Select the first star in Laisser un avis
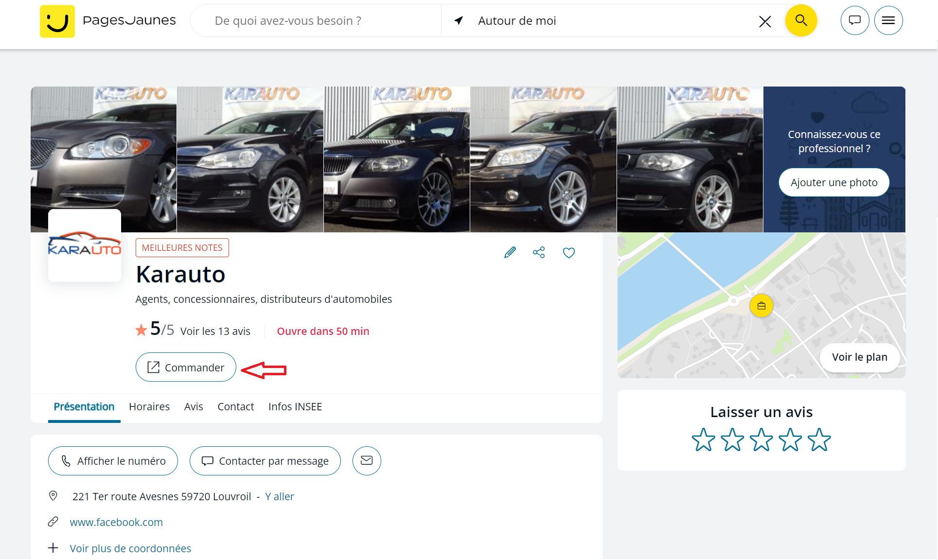The height and width of the screenshot is (560, 938). 703,439
